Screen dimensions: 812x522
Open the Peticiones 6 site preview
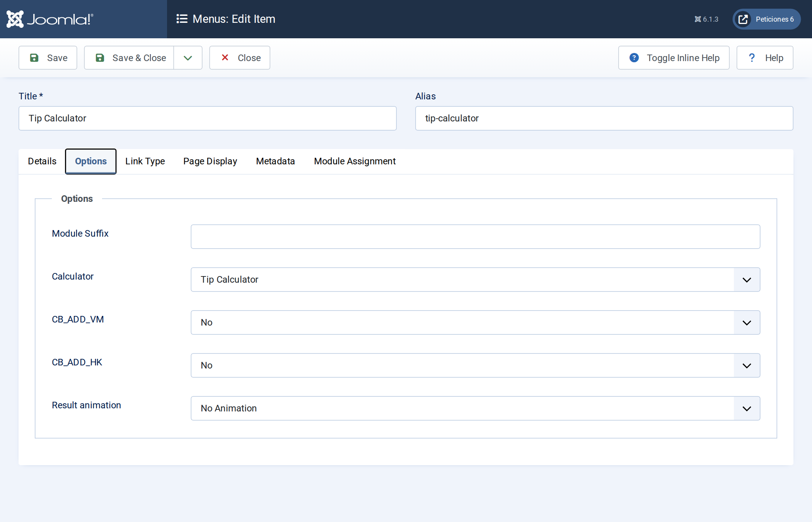coord(766,19)
